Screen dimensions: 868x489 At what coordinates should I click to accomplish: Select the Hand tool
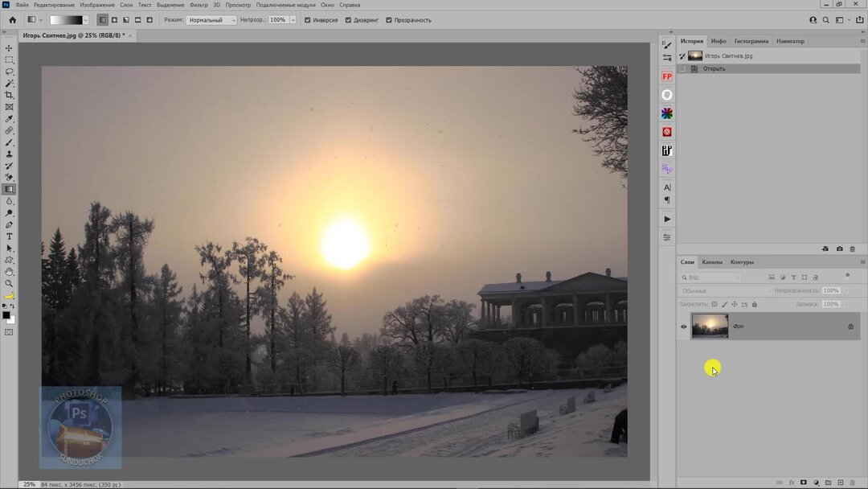click(9, 271)
